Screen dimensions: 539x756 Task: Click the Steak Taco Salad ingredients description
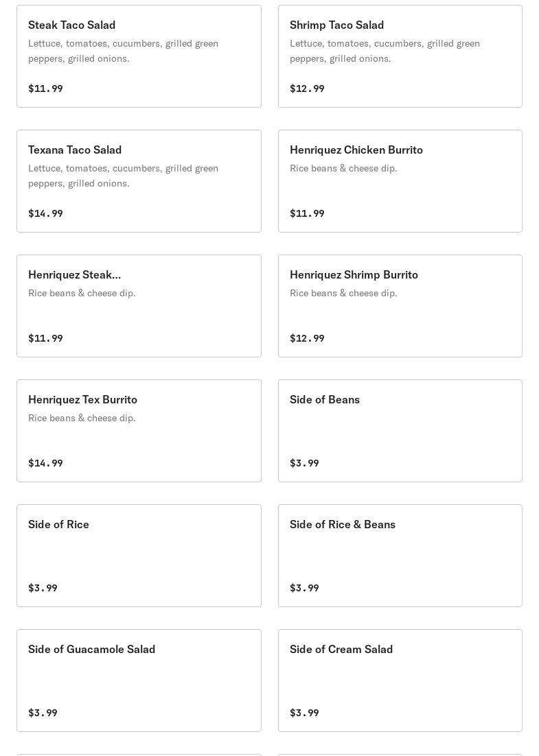click(123, 51)
